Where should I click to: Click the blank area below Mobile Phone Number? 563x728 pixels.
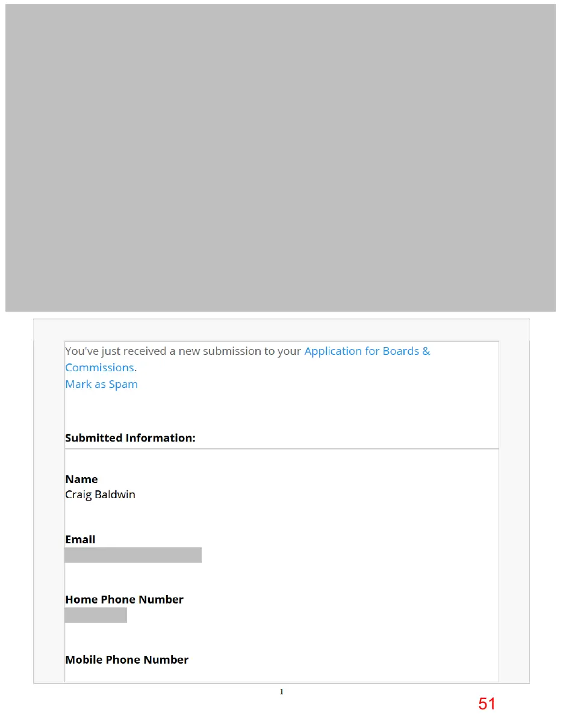tap(282, 674)
